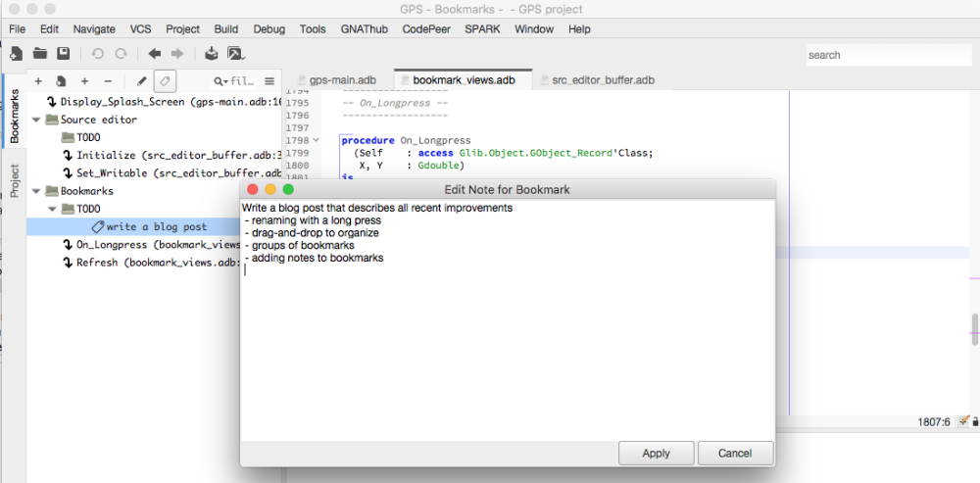This screenshot has width=980, height=483.
Task: Toggle the tag note button in Bookmarks toolbar
Action: (x=165, y=81)
